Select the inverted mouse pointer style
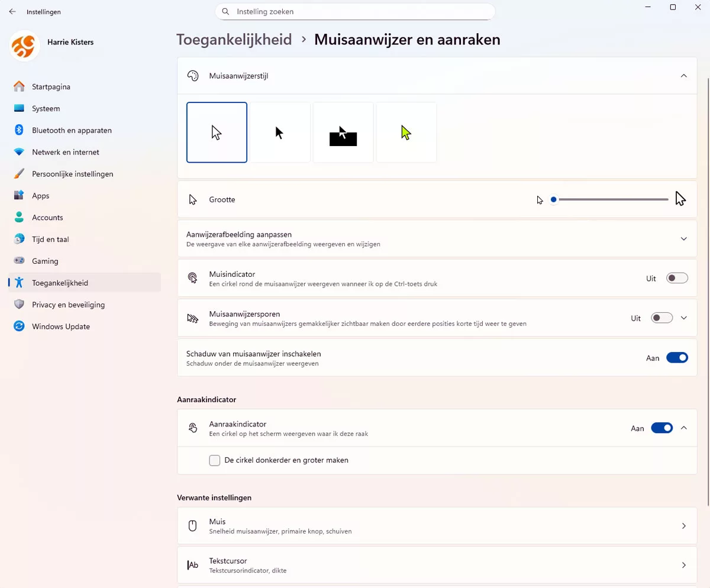 [x=343, y=133]
